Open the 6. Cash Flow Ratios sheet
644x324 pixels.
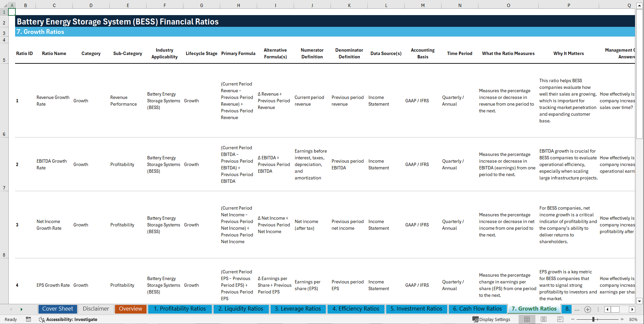(477, 309)
